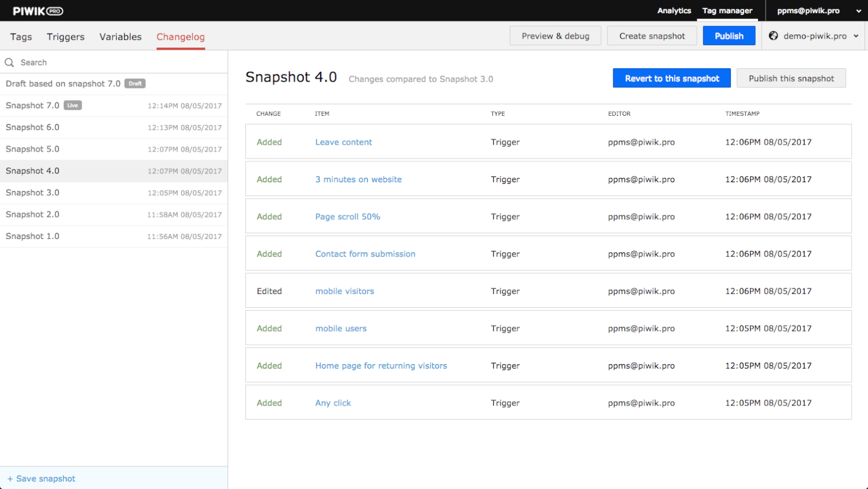Click Trigger type in Any click row
This screenshot has height=489, width=868.
[x=505, y=403]
